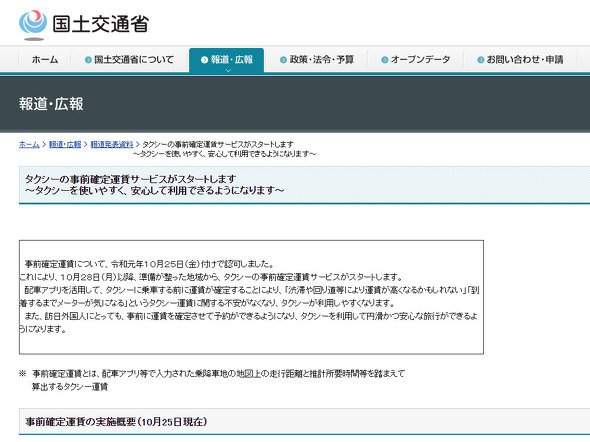Open the 国土交通省について menu

(129, 59)
